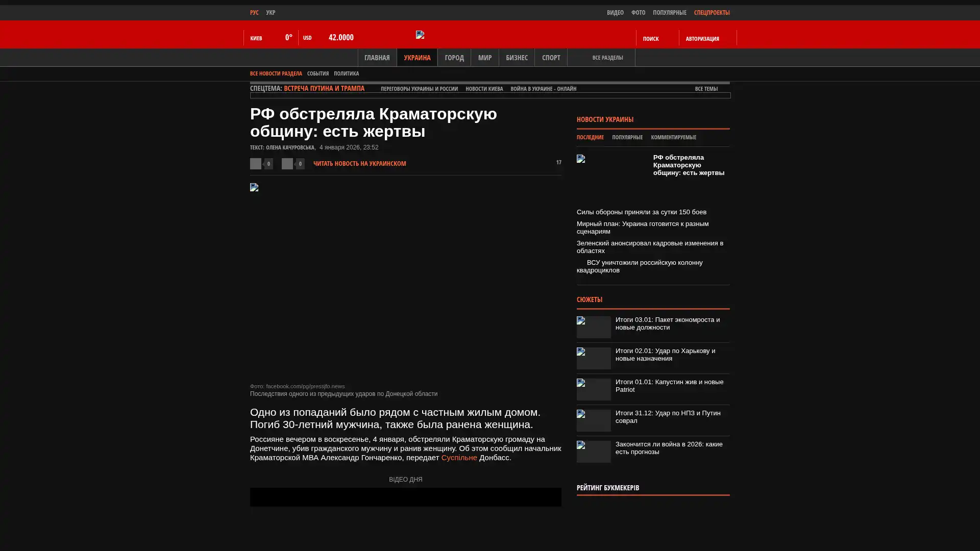Click the second gray share button
This screenshot has width=980, height=551.
287,163
